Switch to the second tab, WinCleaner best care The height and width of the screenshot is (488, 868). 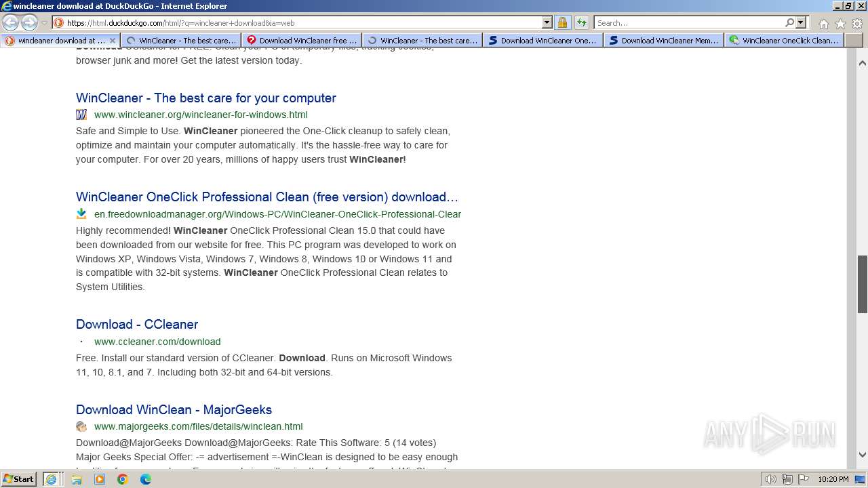(x=182, y=41)
